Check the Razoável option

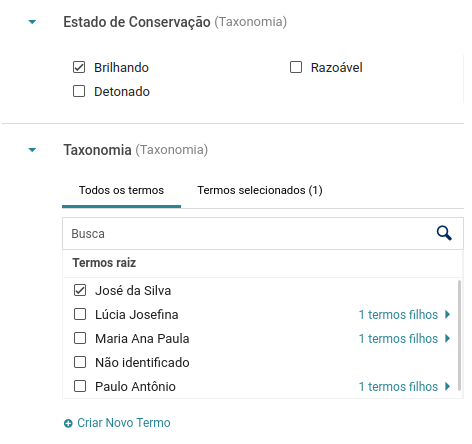point(296,67)
